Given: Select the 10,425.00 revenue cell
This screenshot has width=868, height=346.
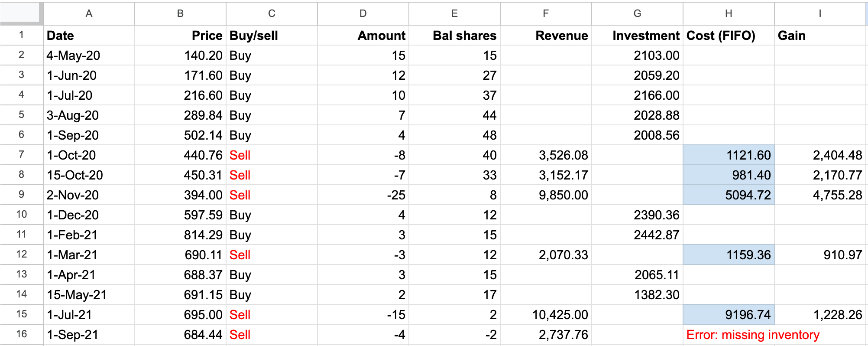Looking at the screenshot, I should [x=546, y=315].
